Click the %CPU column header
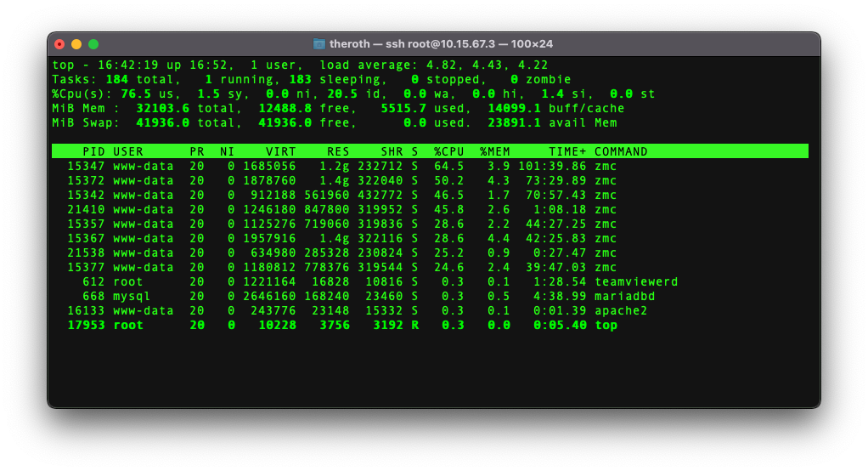 (x=448, y=151)
